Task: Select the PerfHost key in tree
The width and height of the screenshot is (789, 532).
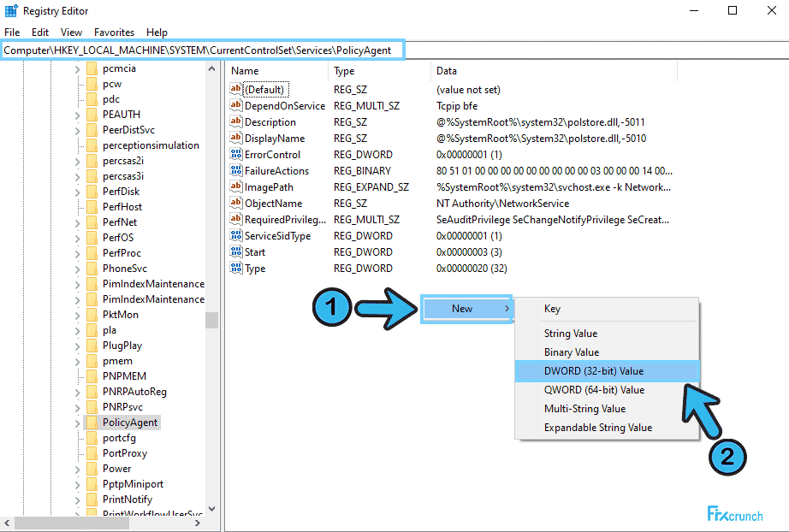Action: pyautogui.click(x=122, y=207)
